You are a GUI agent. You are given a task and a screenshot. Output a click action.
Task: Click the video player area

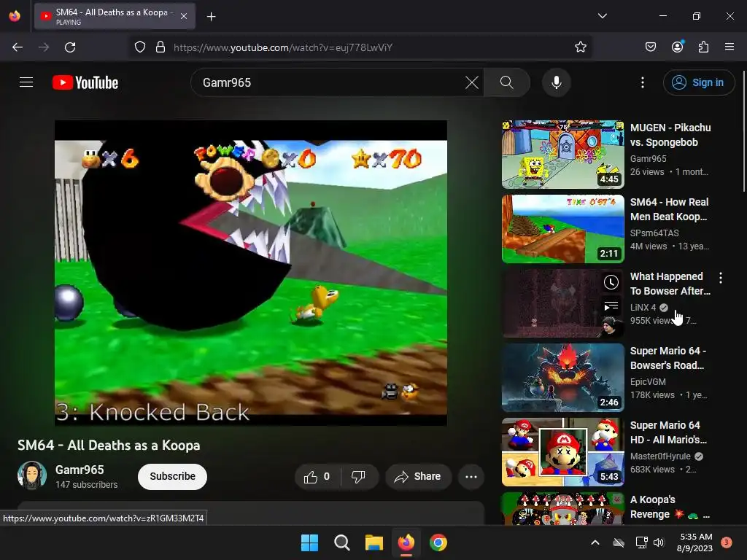(251, 273)
